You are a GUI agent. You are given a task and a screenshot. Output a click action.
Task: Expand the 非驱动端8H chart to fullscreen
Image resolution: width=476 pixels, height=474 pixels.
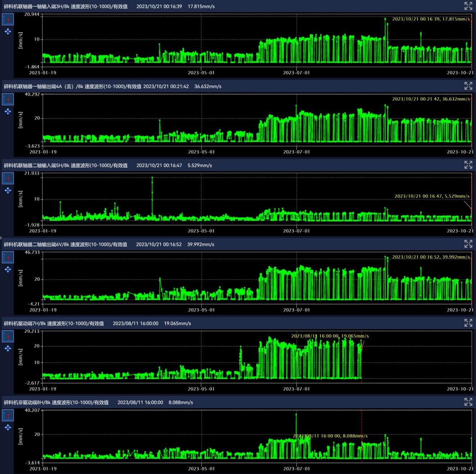coord(468,402)
